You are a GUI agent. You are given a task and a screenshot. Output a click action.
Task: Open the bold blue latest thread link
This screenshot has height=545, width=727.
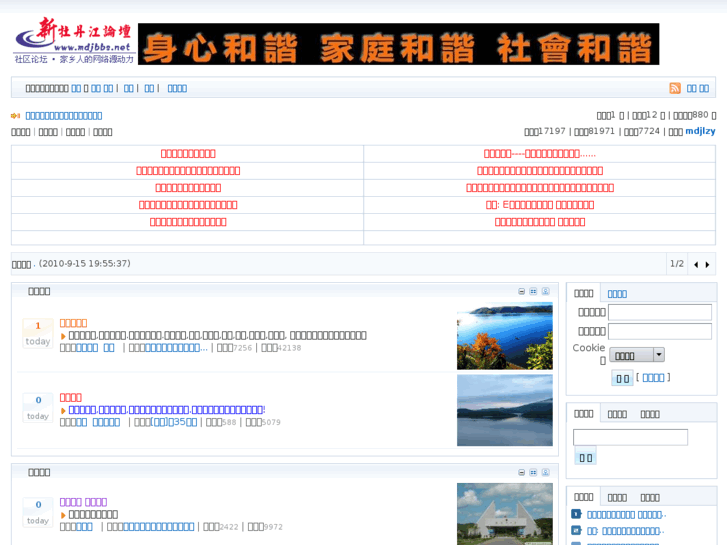[167, 410]
